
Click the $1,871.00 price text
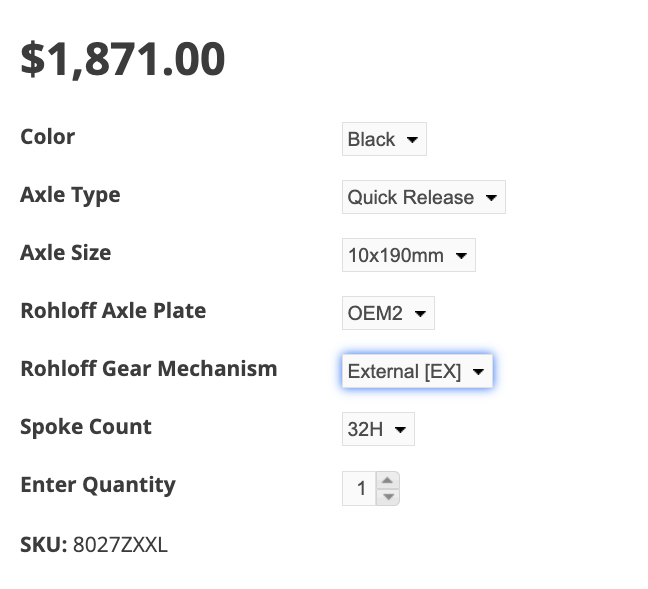pos(123,59)
